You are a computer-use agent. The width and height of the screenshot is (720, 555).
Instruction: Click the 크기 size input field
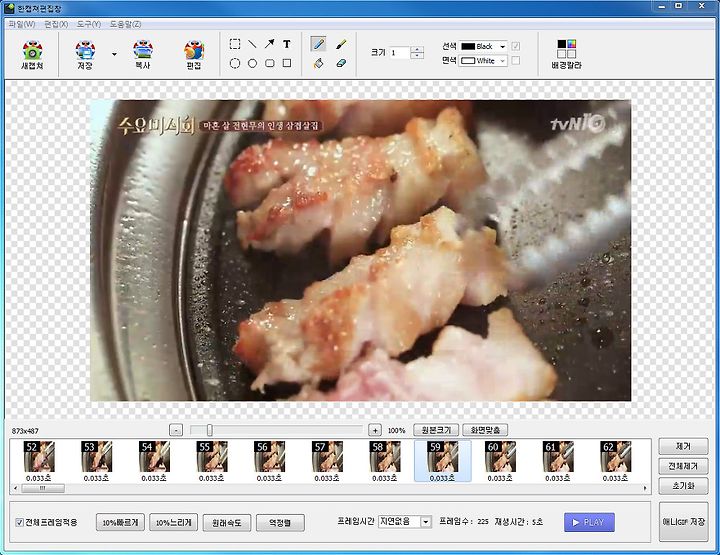pyautogui.click(x=399, y=53)
